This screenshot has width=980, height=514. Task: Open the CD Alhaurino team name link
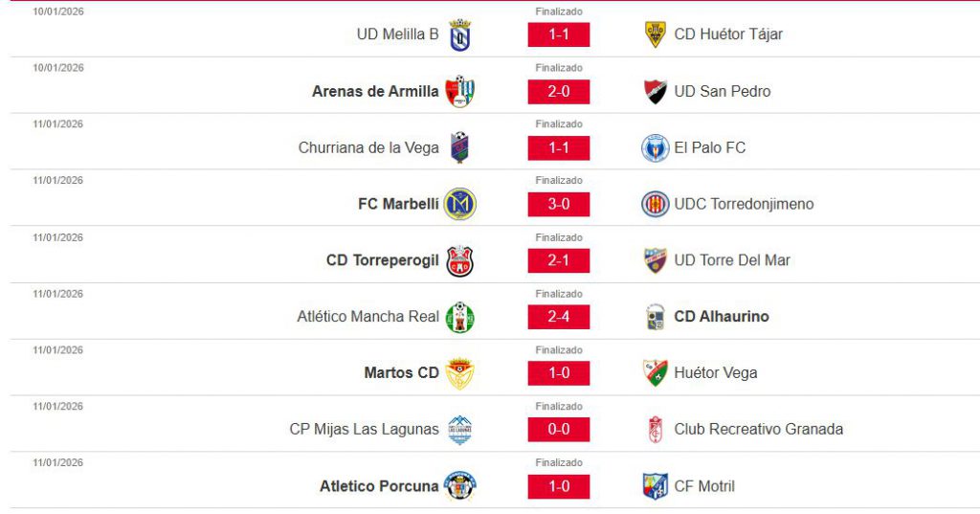[x=722, y=317]
